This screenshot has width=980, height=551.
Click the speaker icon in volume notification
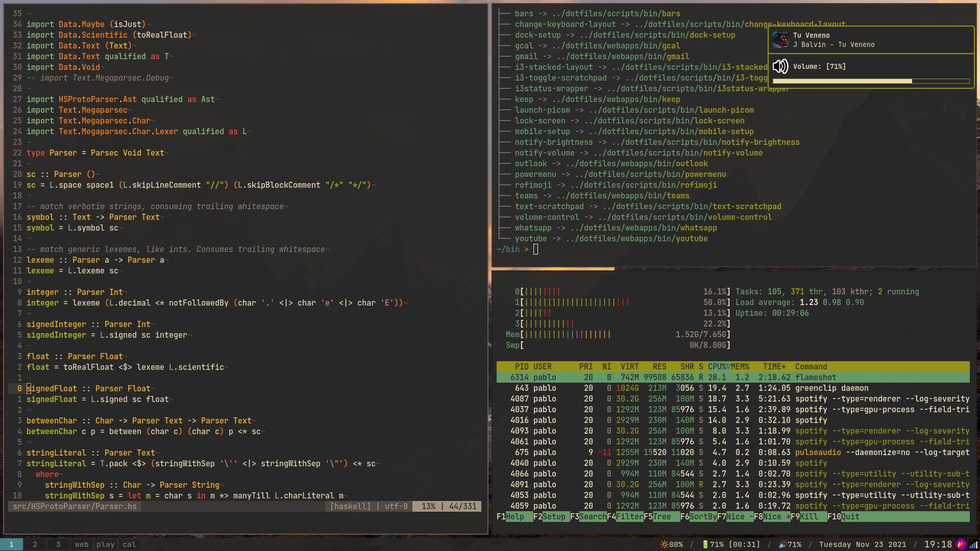[780, 66]
